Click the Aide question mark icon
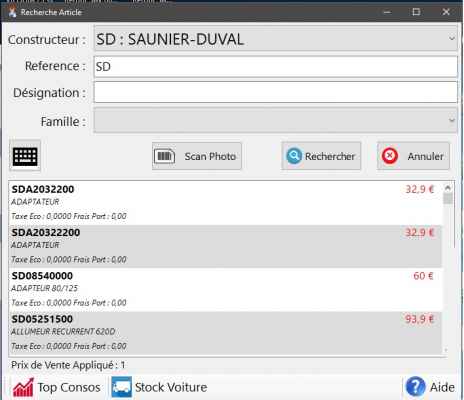Viewport: 464px width, 400px height. click(415, 387)
